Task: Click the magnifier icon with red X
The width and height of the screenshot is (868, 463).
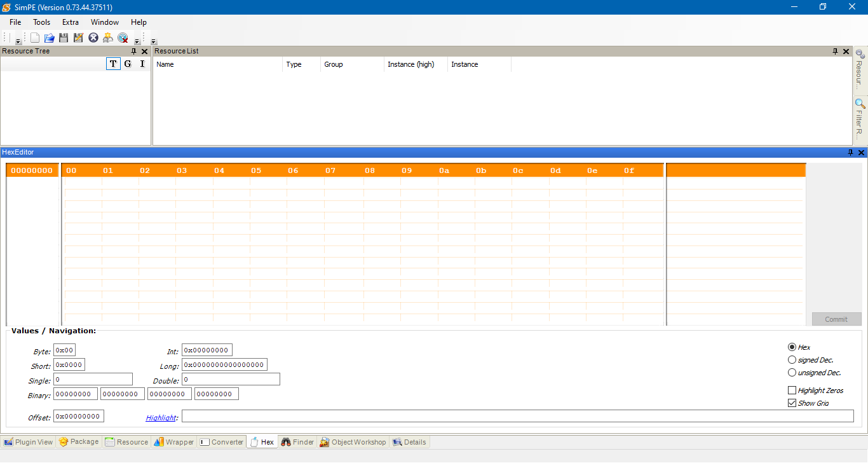Action: pos(123,38)
